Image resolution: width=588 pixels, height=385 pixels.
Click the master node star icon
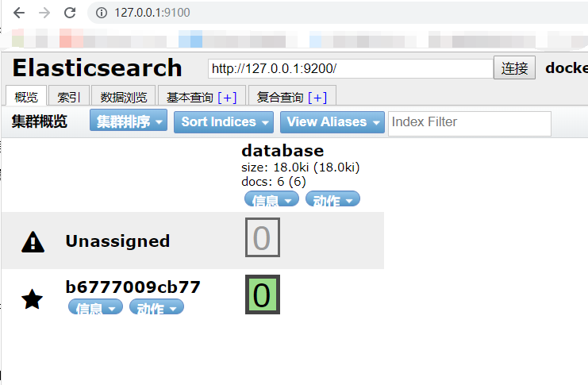click(x=33, y=299)
